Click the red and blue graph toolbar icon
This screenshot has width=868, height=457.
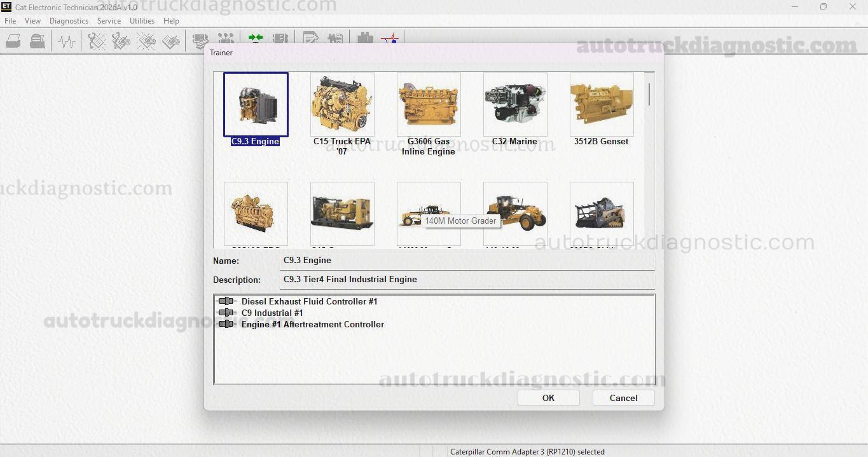(390, 38)
